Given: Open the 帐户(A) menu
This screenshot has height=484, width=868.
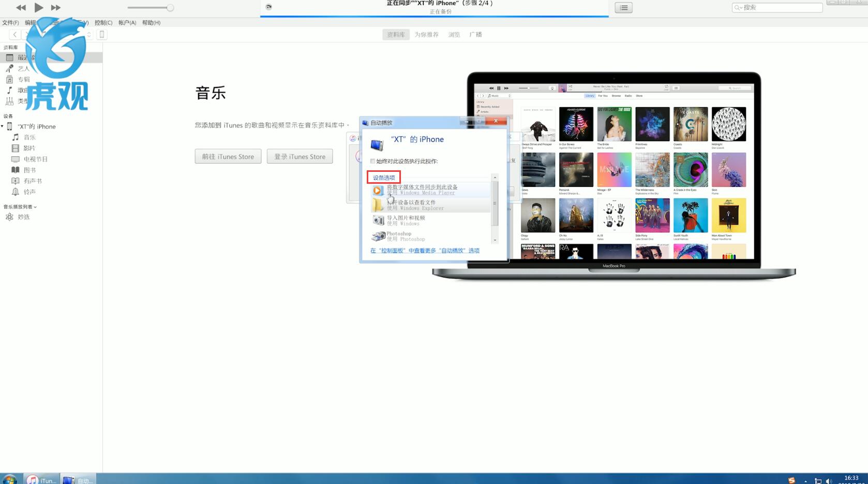Looking at the screenshot, I should [x=127, y=23].
